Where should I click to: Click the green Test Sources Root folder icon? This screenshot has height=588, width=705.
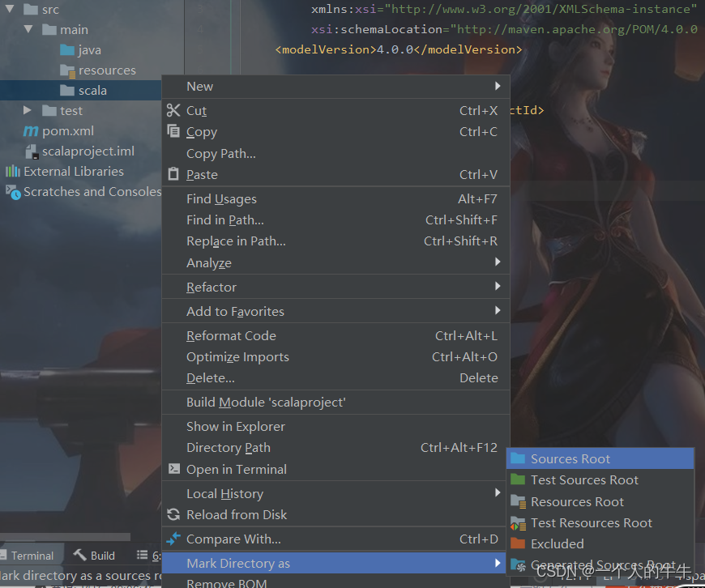pyautogui.click(x=518, y=479)
